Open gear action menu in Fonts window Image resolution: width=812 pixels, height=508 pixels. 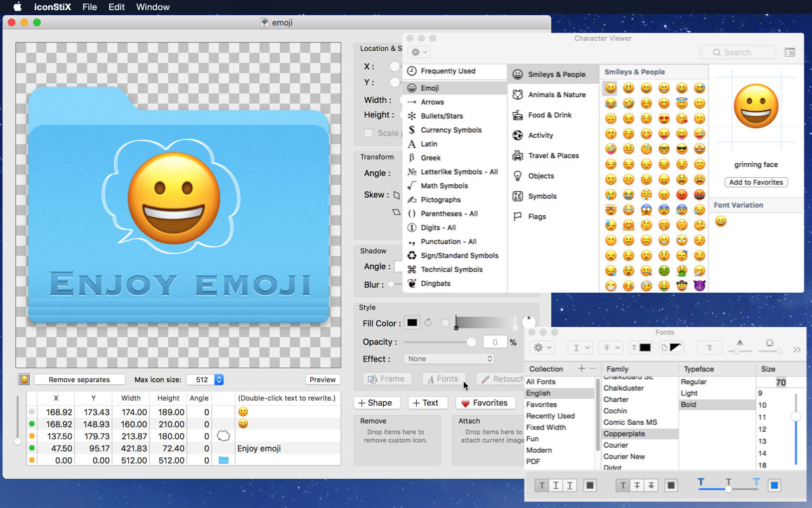coord(542,347)
